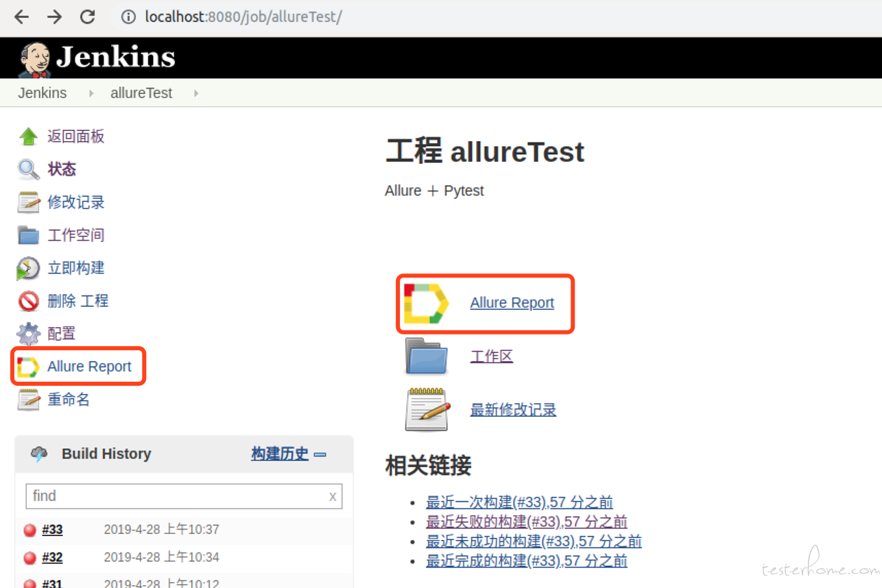The image size is (882, 588).
Task: Expand the arrow after Jenkins breadcrumb
Action: (x=91, y=93)
